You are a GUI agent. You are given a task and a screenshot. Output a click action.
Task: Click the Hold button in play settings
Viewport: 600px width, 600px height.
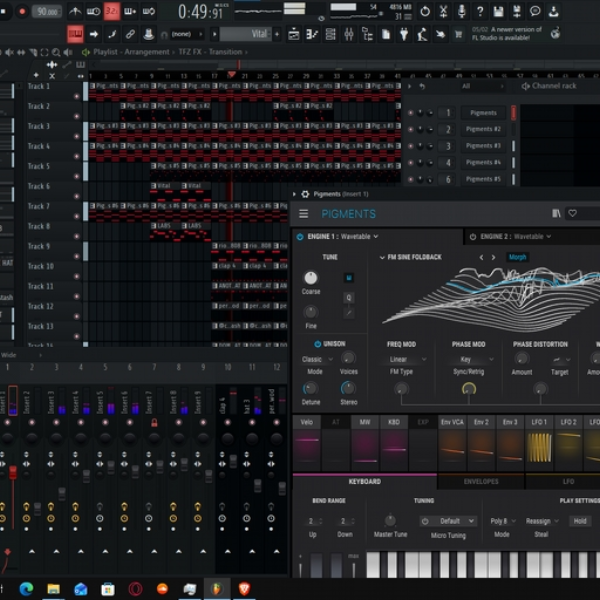coord(580,521)
